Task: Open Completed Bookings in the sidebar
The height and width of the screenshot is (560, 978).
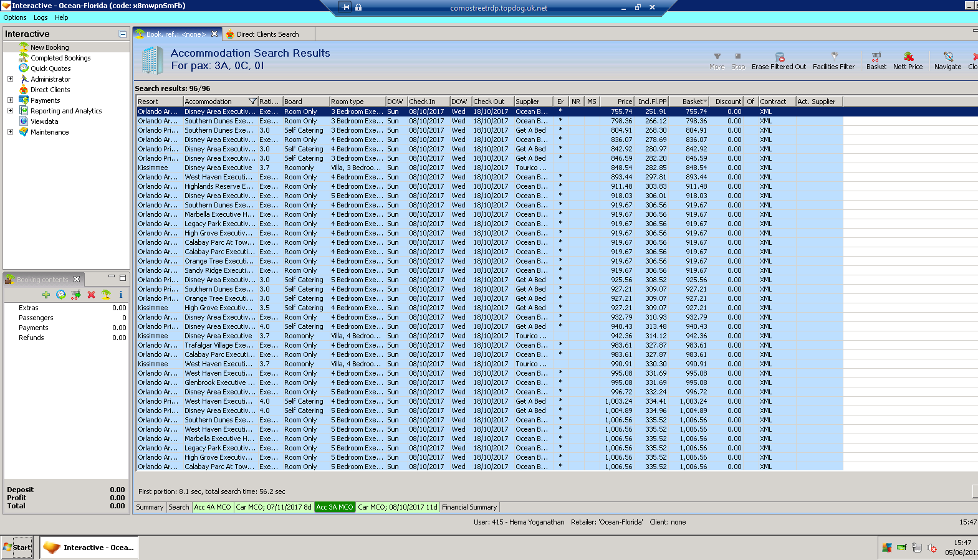Action: click(x=60, y=58)
